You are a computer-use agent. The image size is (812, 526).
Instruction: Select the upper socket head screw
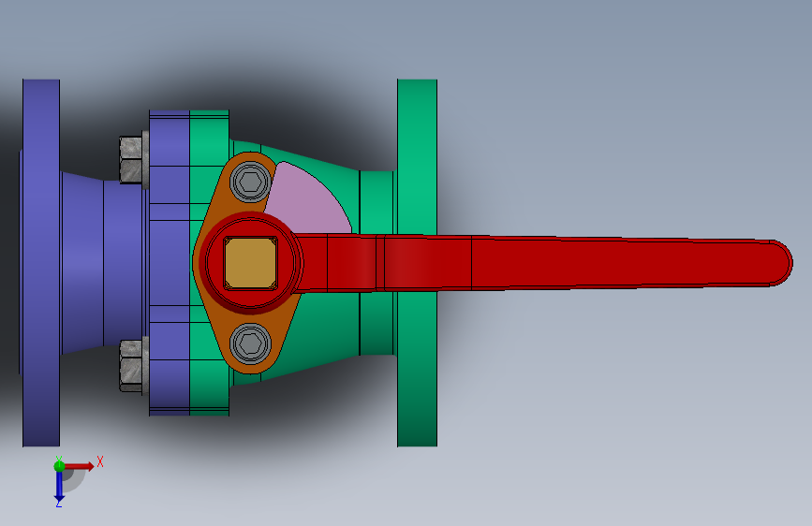click(x=251, y=182)
